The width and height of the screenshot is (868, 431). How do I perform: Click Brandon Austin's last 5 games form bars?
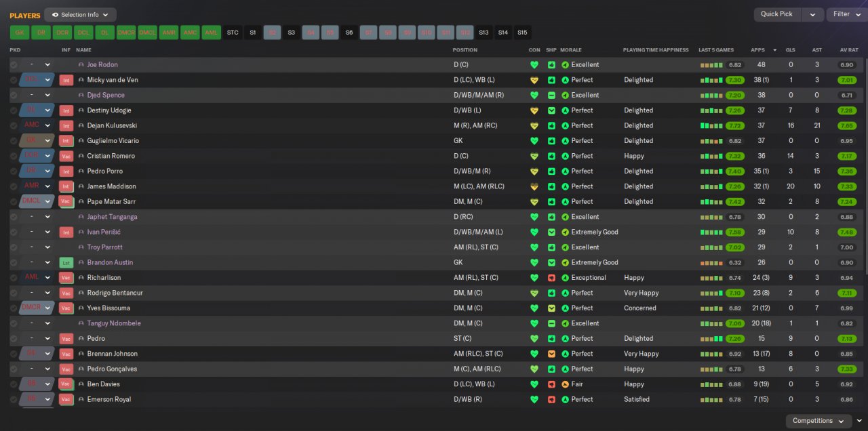[x=711, y=262]
